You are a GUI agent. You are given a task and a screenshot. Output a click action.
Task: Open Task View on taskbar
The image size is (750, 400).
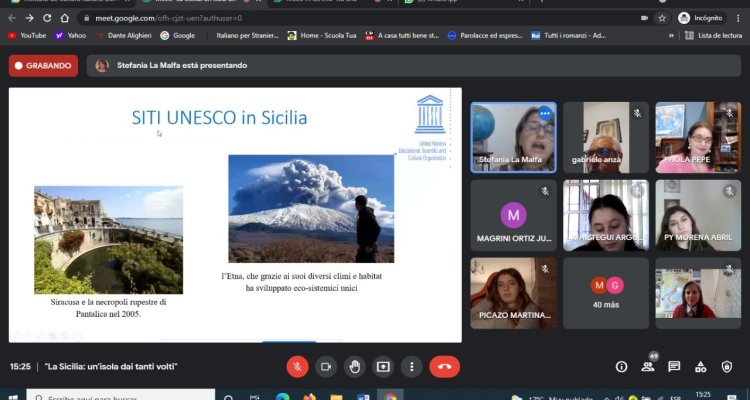coord(255,397)
